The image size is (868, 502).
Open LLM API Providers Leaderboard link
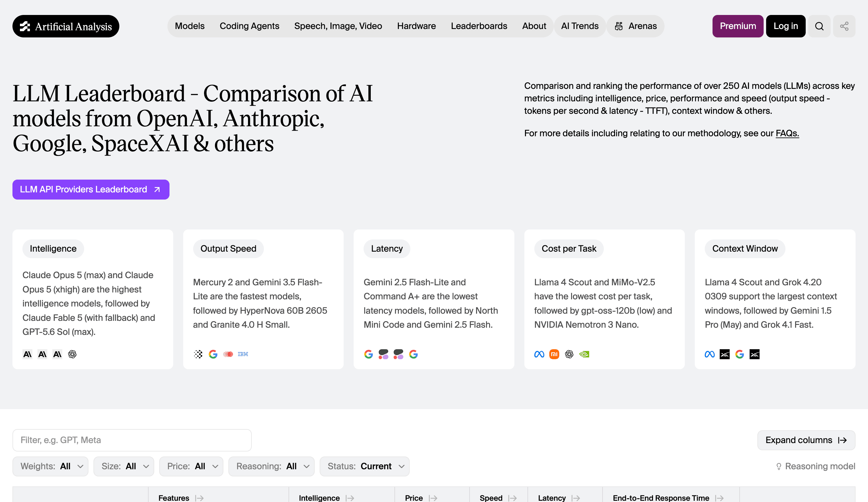click(x=91, y=189)
